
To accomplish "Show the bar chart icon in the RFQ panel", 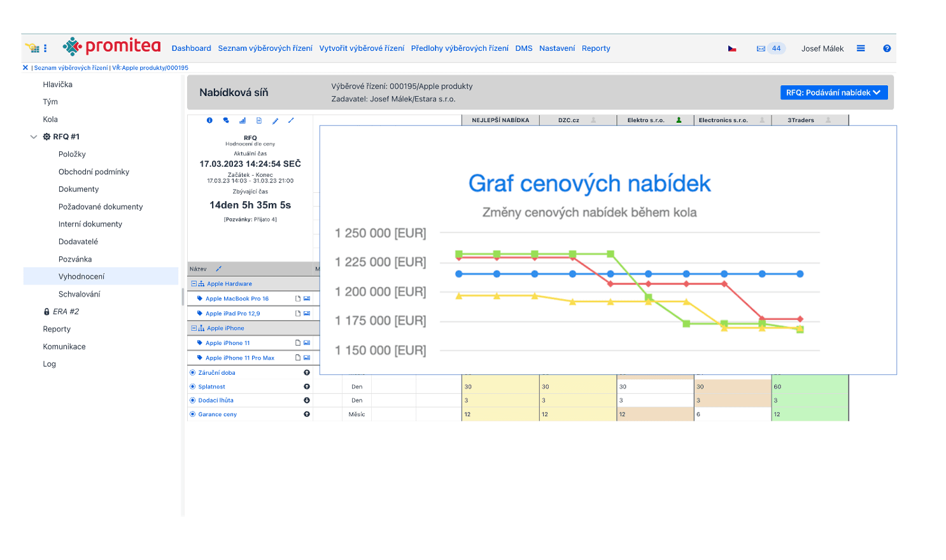I will click(x=243, y=120).
